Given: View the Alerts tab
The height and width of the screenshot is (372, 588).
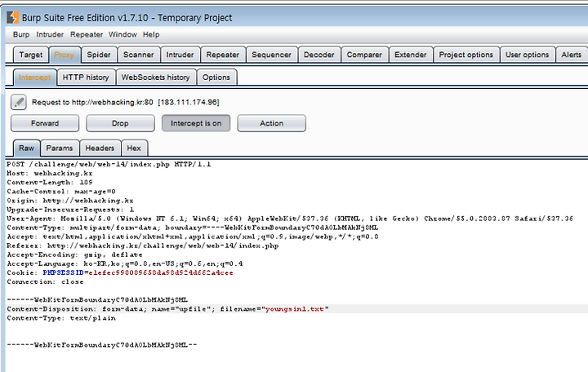Looking at the screenshot, I should pyautogui.click(x=571, y=55).
